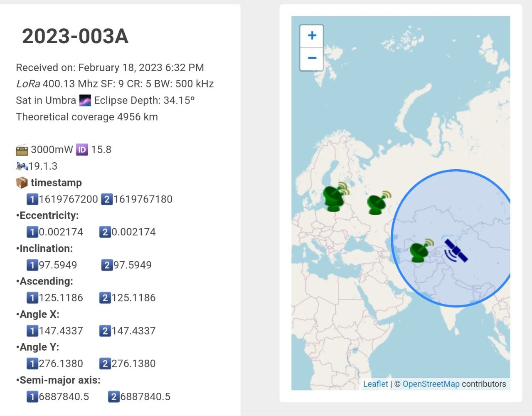Click the first Semi-major axis value
The height and width of the screenshot is (416, 532).
click(64, 396)
